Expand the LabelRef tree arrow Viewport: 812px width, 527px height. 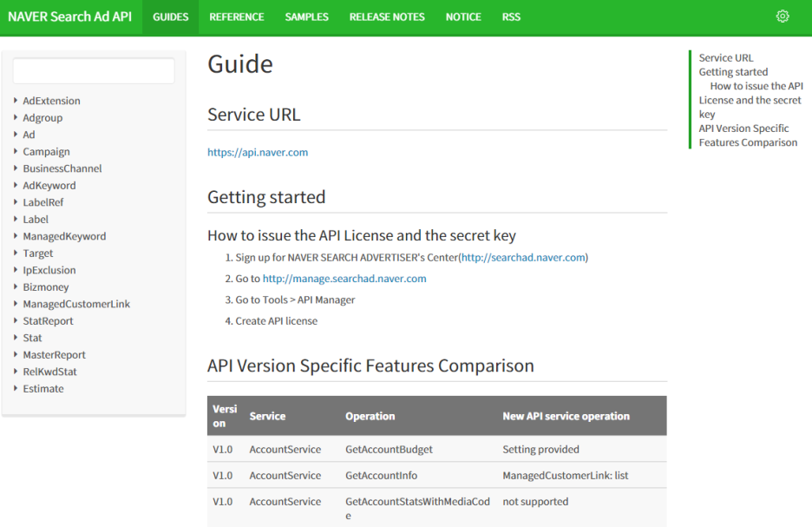tap(16, 202)
